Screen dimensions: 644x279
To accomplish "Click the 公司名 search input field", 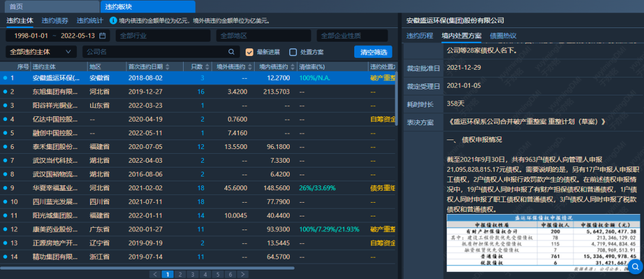I will coord(161,52).
